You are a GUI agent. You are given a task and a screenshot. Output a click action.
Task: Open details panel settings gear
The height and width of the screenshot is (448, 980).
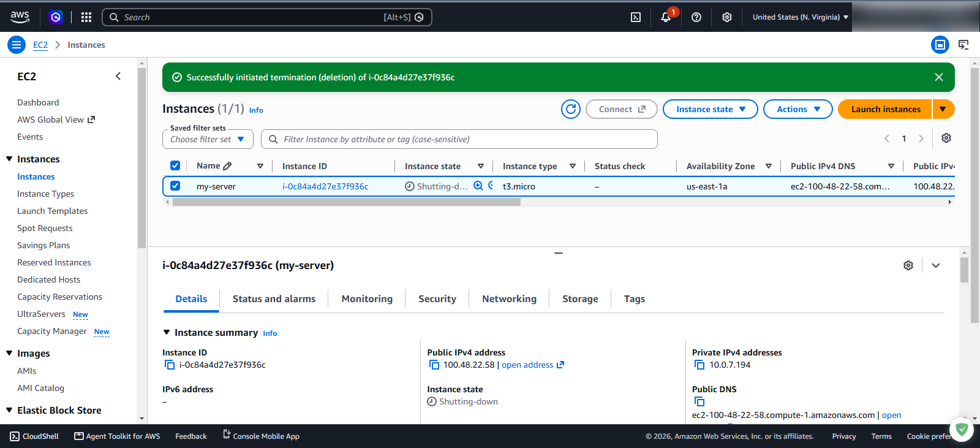click(x=908, y=265)
